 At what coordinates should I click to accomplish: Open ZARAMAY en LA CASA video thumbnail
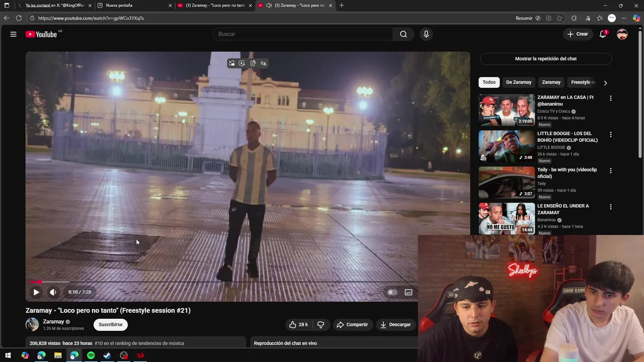pyautogui.click(x=507, y=110)
